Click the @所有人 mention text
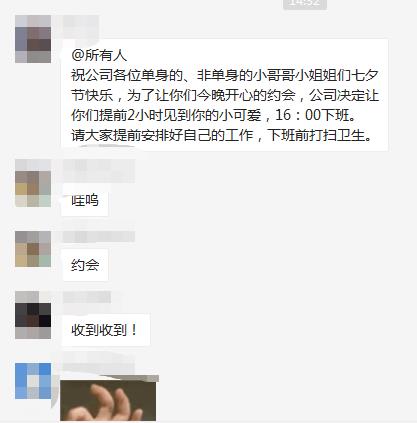Viewport: 417px width, 423px height. coord(99,55)
